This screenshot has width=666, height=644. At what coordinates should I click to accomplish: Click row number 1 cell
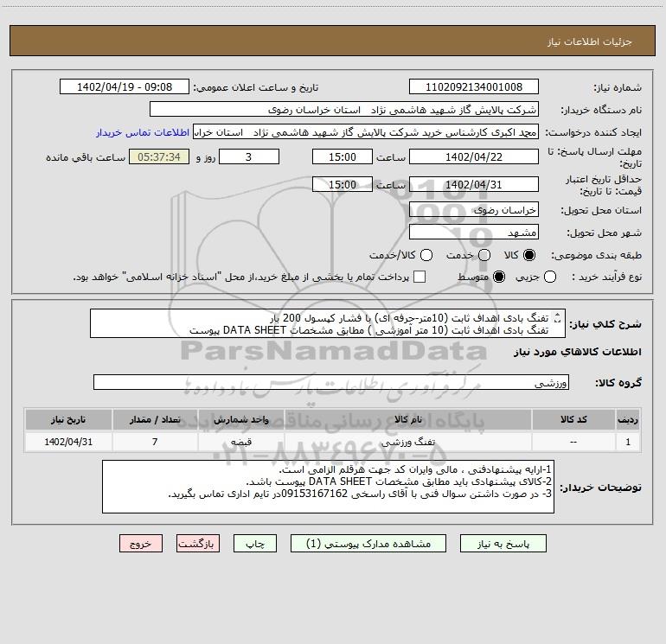[x=628, y=442]
